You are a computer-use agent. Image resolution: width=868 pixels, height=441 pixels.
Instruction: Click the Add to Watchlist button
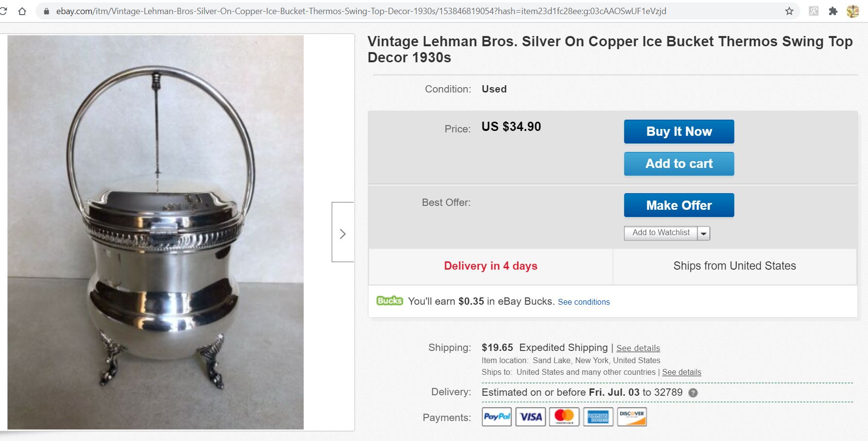660,233
